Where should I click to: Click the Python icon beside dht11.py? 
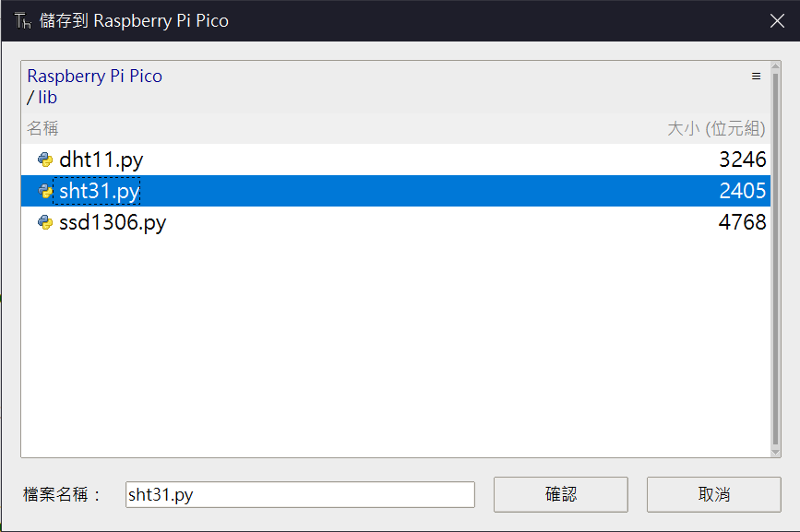point(45,160)
